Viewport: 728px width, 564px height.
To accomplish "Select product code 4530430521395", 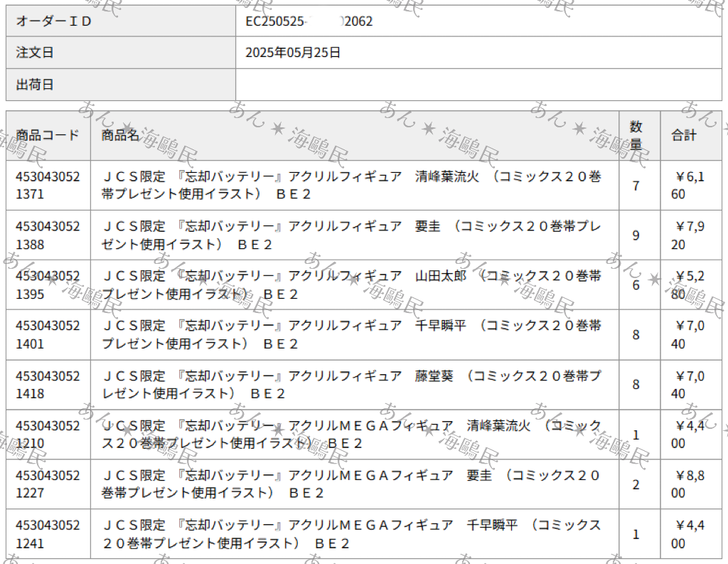I will point(48,284).
